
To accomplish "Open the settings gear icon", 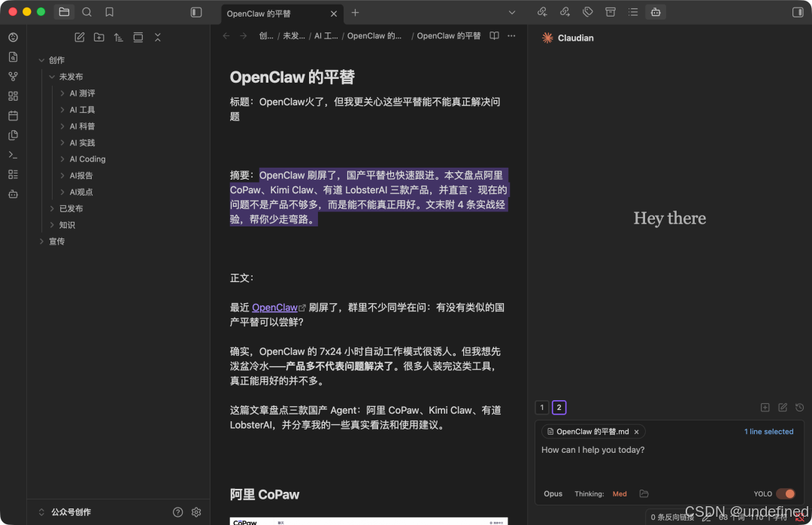I will (x=196, y=512).
